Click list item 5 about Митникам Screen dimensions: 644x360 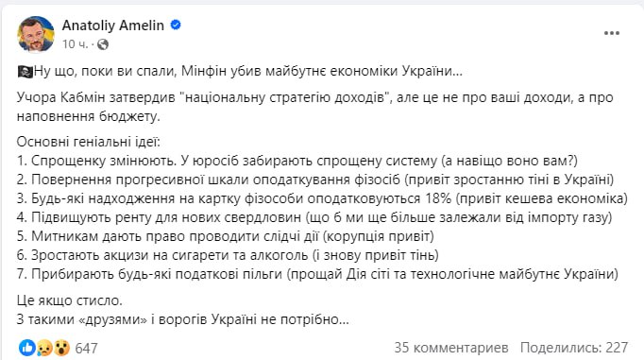coord(226,236)
